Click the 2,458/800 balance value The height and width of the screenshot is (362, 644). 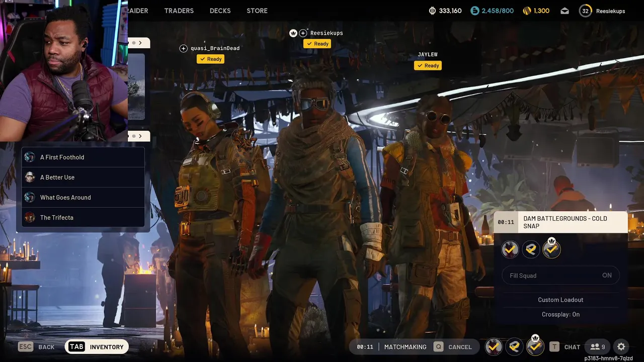pos(498,11)
